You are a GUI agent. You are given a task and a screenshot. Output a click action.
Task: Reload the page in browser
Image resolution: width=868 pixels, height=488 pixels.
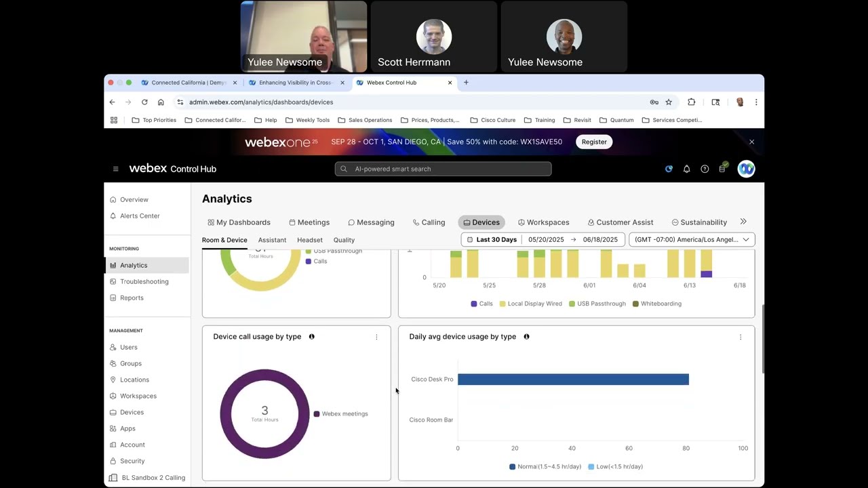coord(144,102)
